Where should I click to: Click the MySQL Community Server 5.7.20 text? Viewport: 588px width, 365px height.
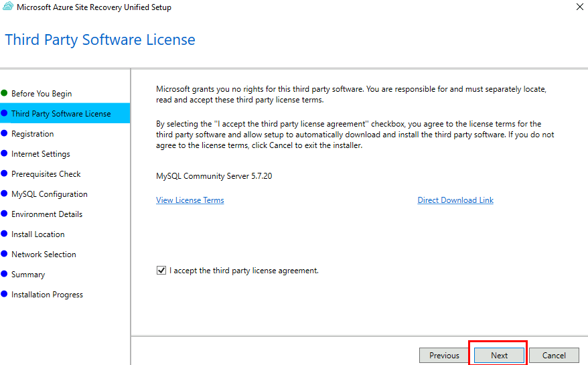pyautogui.click(x=214, y=176)
